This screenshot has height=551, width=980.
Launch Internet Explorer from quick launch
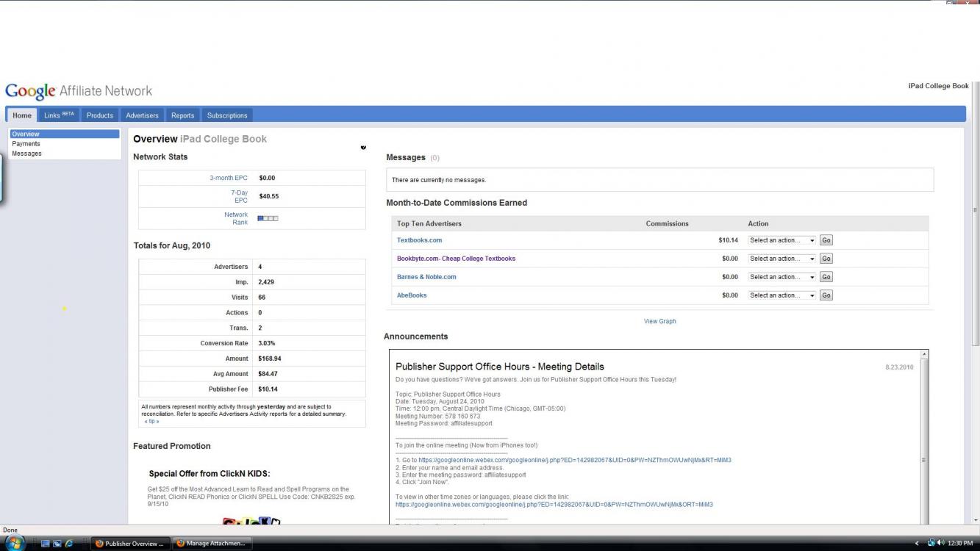(x=68, y=544)
